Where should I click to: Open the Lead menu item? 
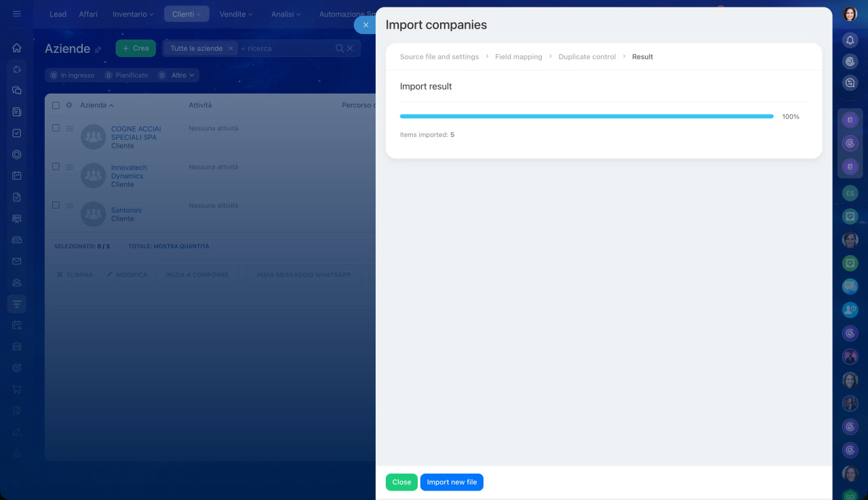click(x=58, y=14)
